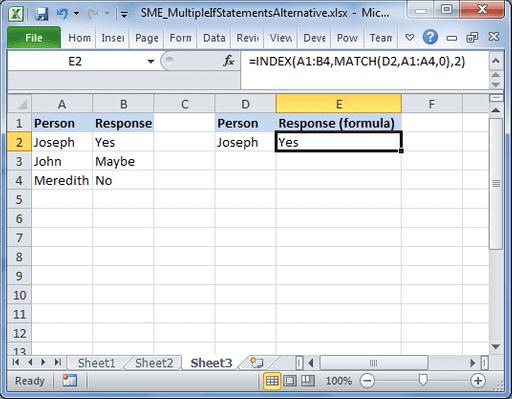Switch to Normal view button
512x399 pixels.
click(272, 381)
